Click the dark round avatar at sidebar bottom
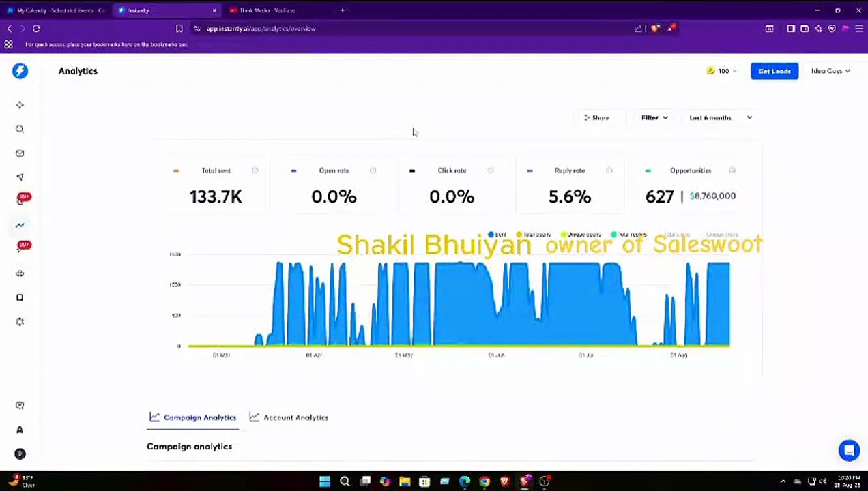 pyautogui.click(x=20, y=453)
